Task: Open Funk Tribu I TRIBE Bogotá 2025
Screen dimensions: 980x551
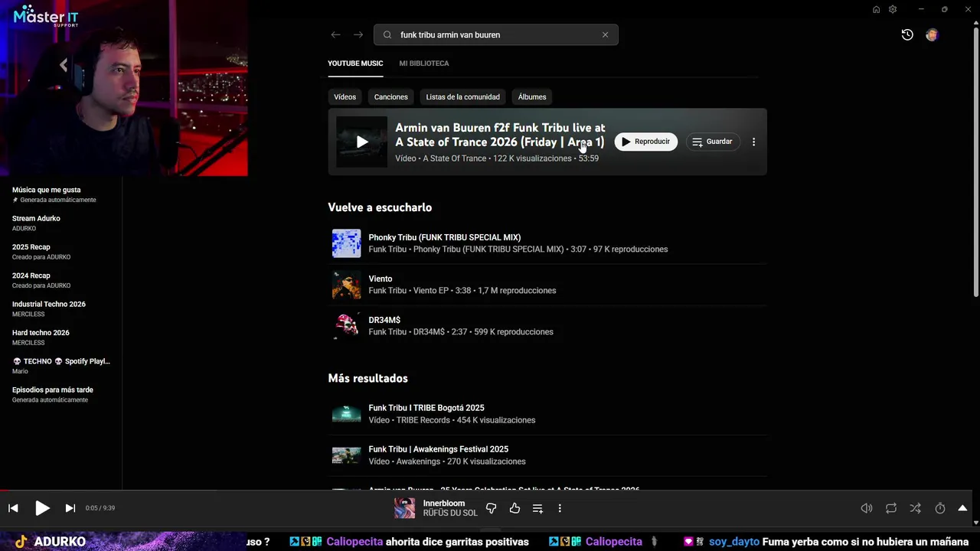Action: 426,408
